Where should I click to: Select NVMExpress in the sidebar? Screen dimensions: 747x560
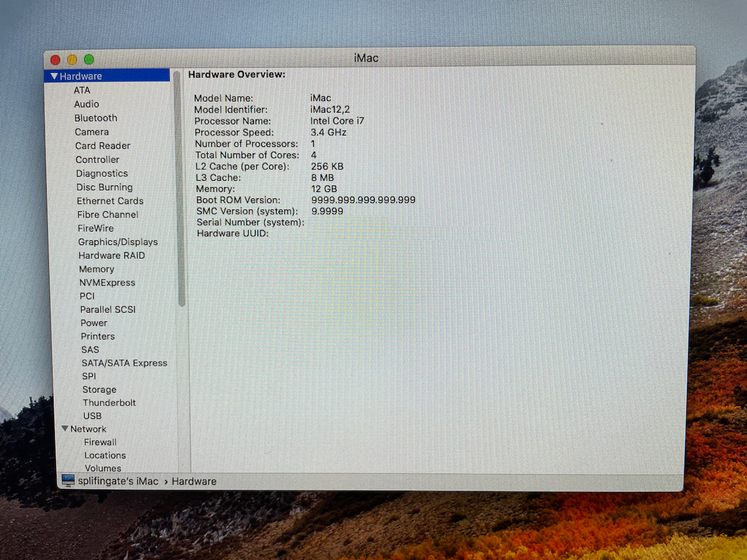(x=107, y=282)
